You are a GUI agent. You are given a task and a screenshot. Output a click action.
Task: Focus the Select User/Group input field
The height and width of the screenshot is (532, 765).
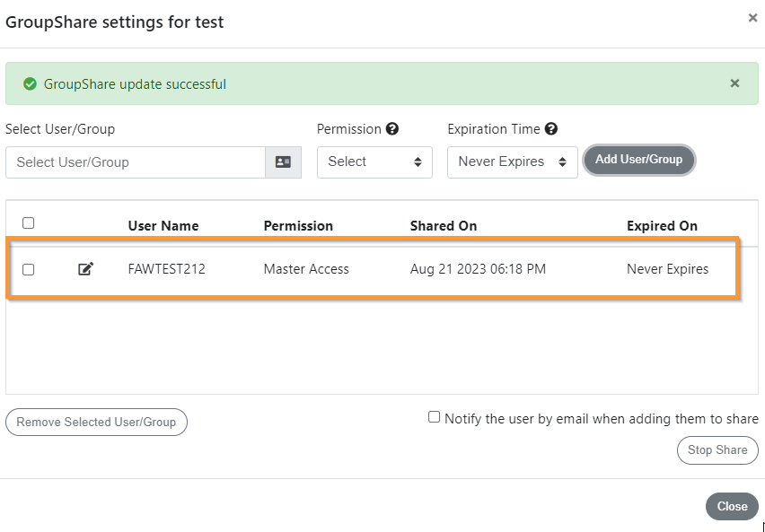pyautogui.click(x=136, y=161)
